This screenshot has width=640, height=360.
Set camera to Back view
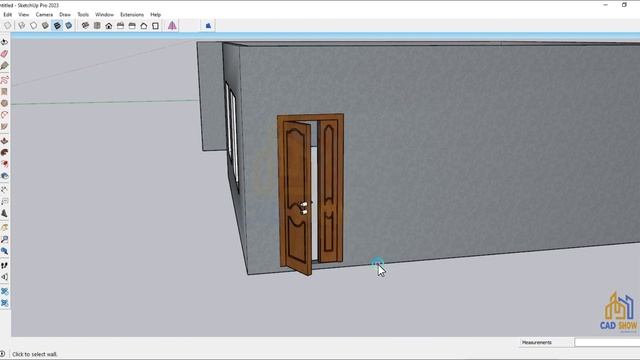coord(132,26)
